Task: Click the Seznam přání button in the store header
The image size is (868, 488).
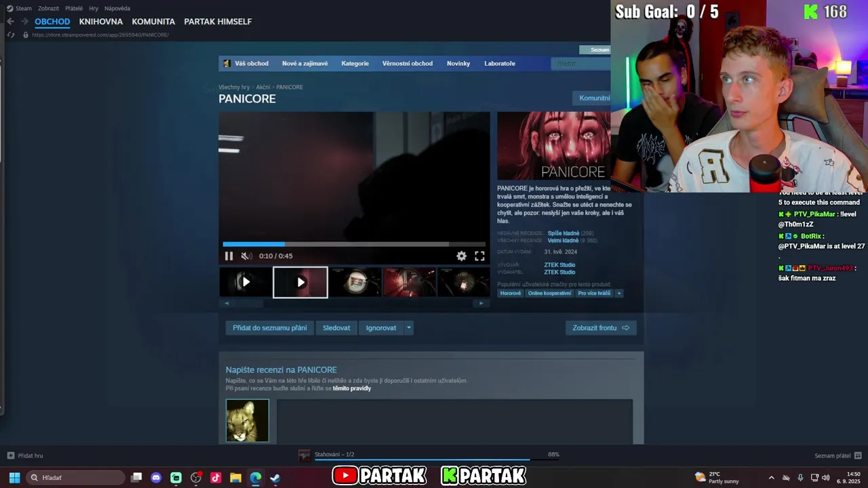Action: point(595,49)
